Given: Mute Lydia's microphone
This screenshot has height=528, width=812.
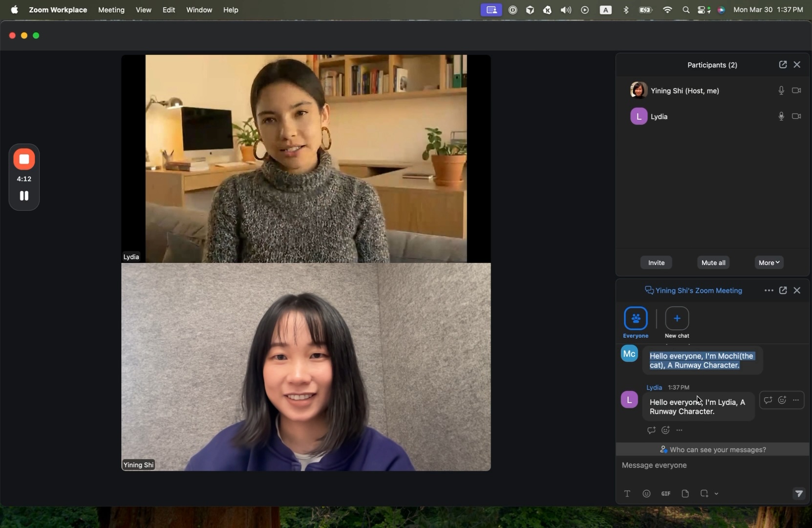Looking at the screenshot, I should [781, 116].
